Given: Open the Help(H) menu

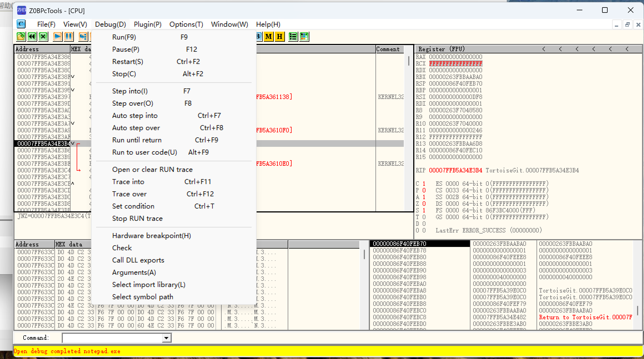Looking at the screenshot, I should [268, 24].
